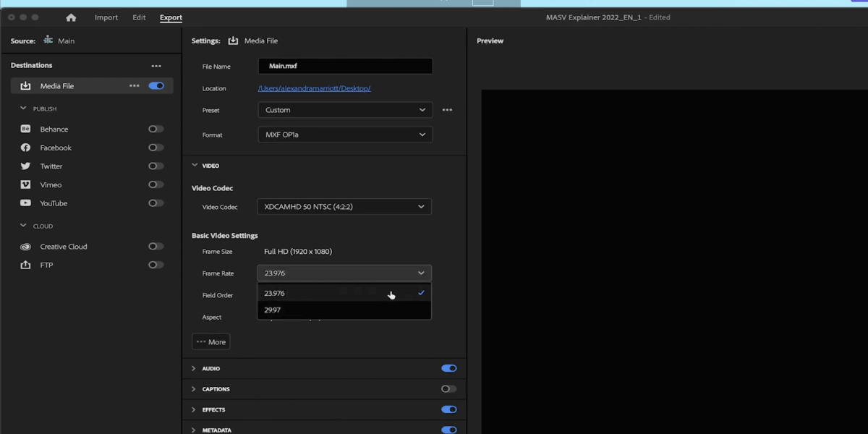Enable the Behance publish toggle
The height and width of the screenshot is (434, 868).
[156, 129]
